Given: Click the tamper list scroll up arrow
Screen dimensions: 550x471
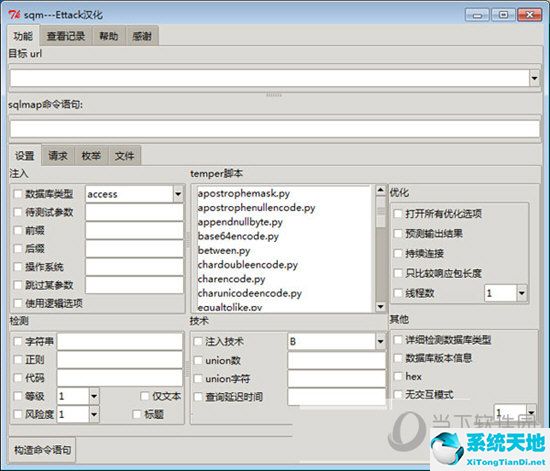Looking at the screenshot, I should pos(381,190).
